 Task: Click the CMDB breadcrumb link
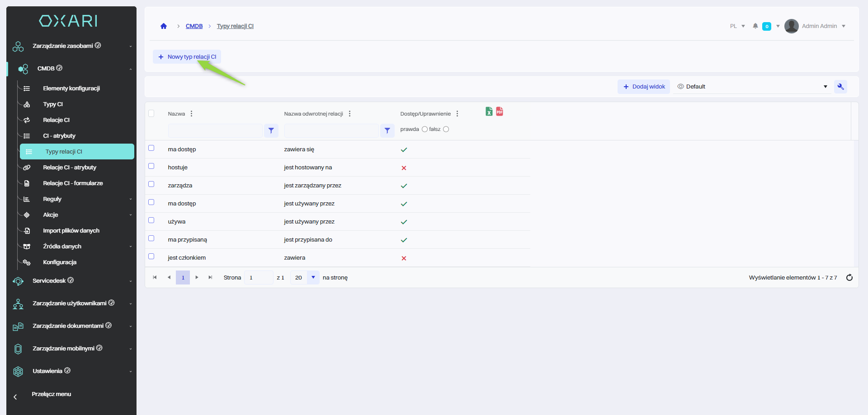194,26
